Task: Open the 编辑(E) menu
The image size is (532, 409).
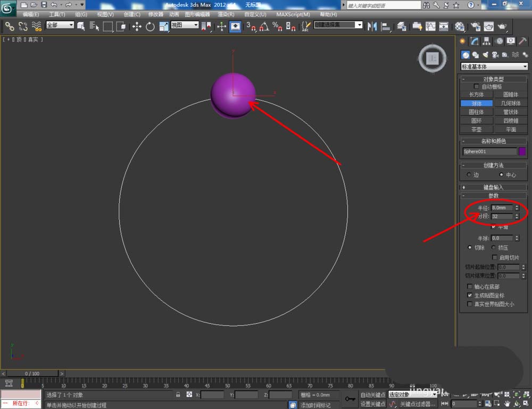Action: [31, 14]
